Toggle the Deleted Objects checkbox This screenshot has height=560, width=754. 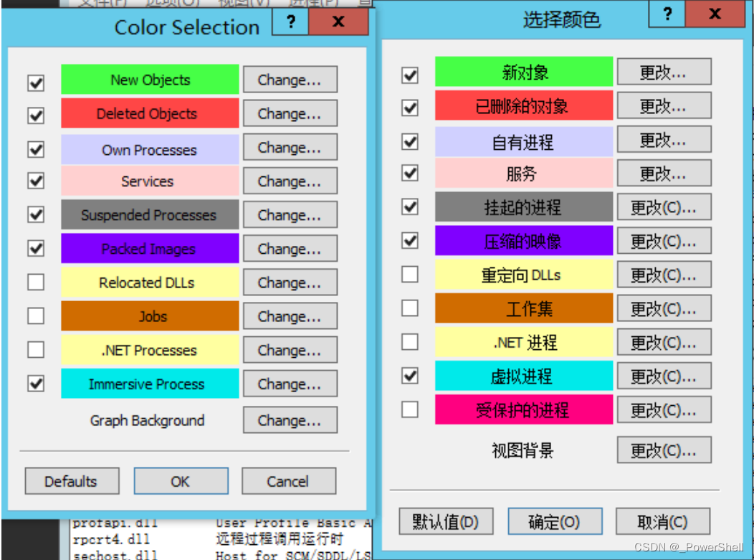[36, 115]
